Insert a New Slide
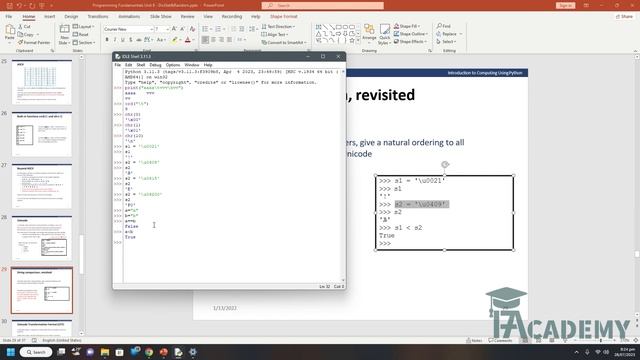 (x=64, y=34)
